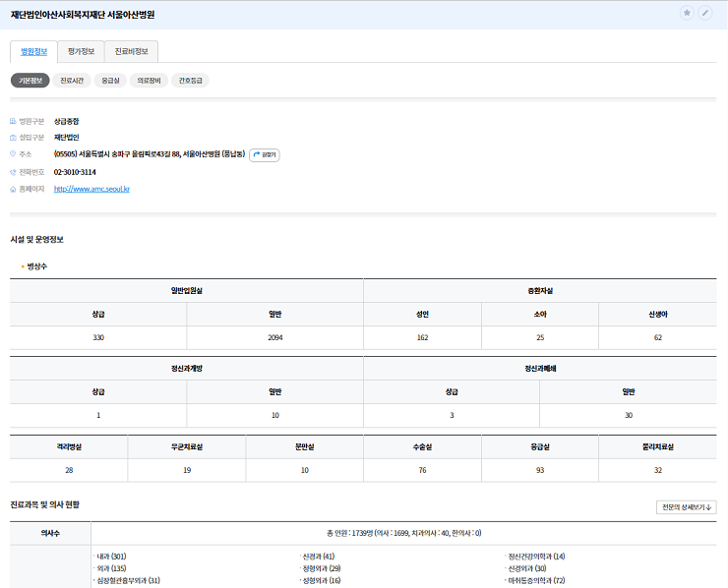Click the value 28 under 격리병실
Screen dimensions: 728x588
click(69, 470)
